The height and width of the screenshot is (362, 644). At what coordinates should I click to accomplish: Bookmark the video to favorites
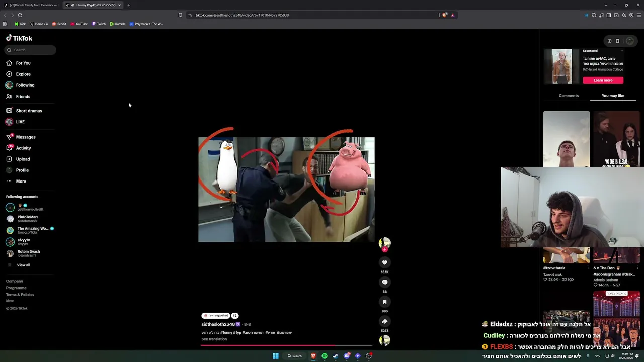(384, 302)
